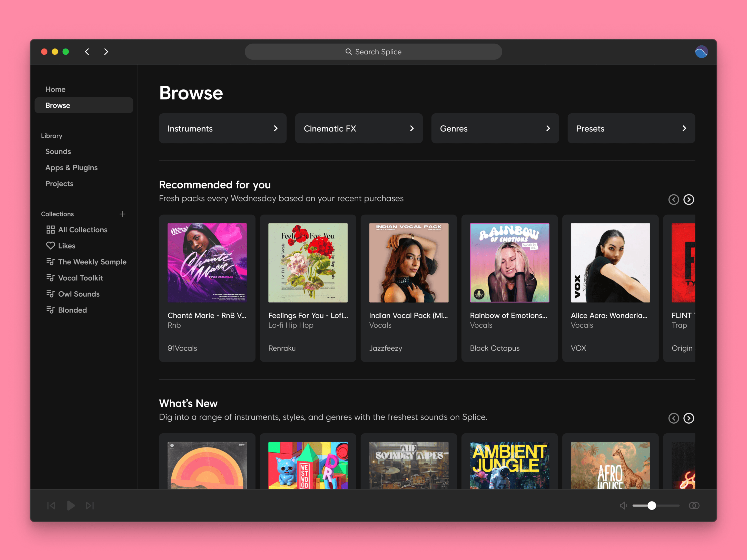The image size is (747, 560).
Task: Click the skip to next track icon
Action: tap(90, 505)
